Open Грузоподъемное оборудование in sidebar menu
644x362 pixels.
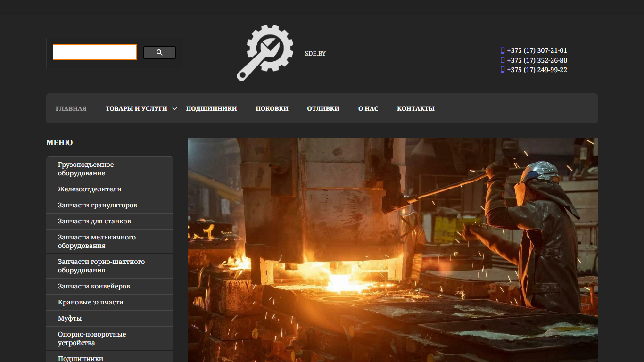[x=110, y=169]
